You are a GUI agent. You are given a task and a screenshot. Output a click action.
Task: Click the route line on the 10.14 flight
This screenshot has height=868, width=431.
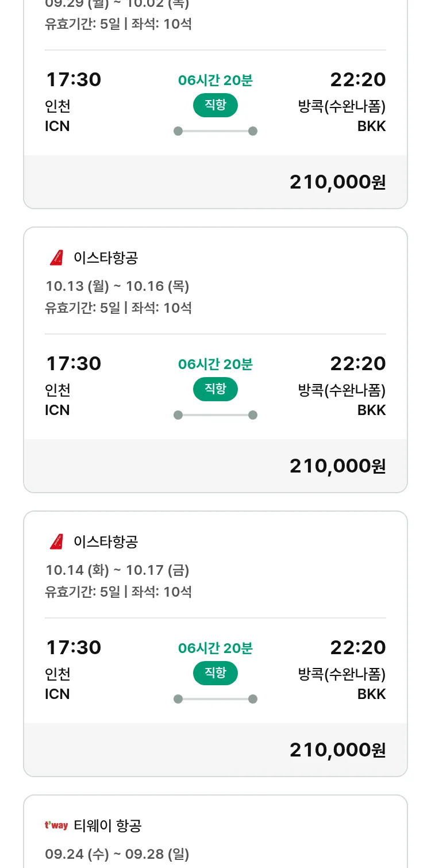215,699
